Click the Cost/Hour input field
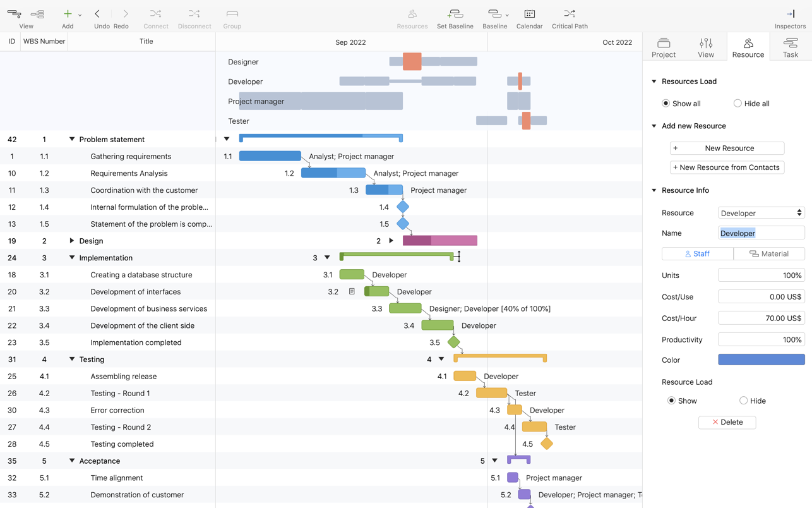 pos(761,318)
